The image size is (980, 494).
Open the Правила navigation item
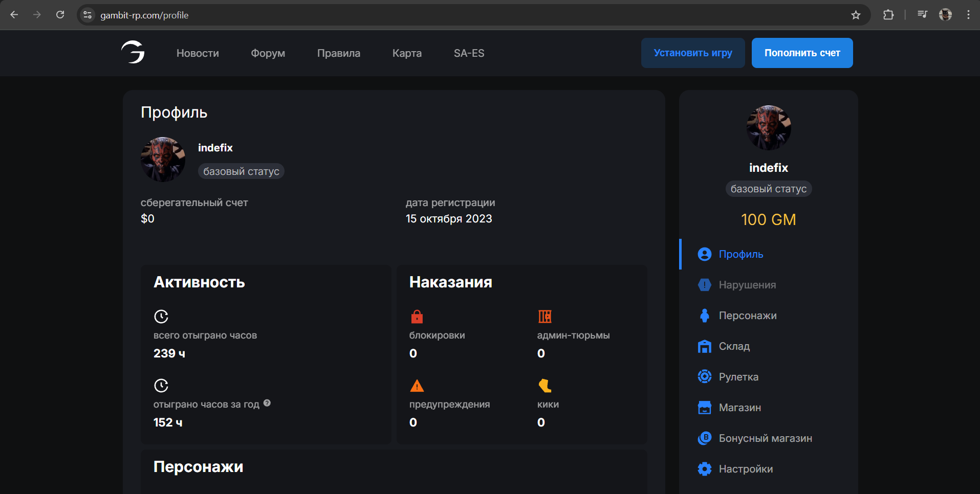tap(338, 53)
